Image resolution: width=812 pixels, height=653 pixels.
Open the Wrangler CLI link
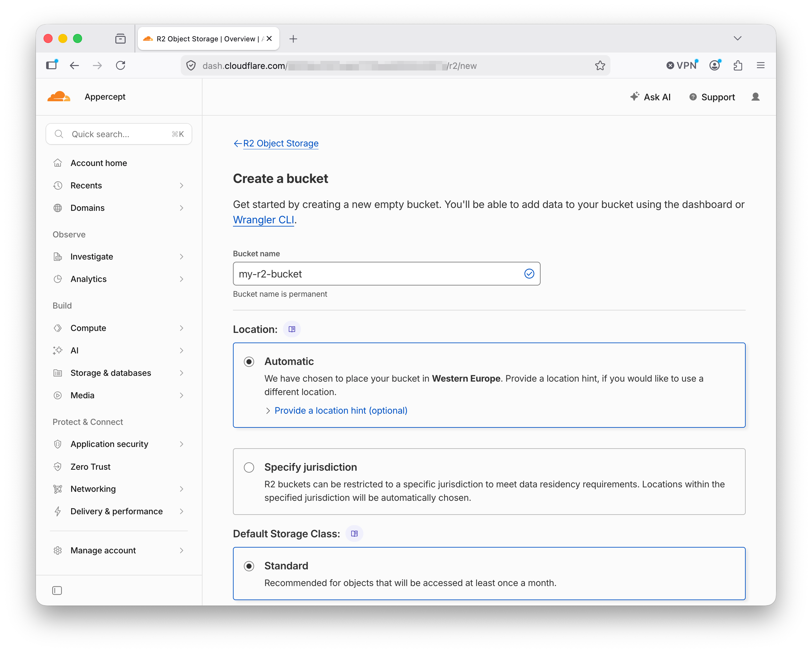click(263, 220)
